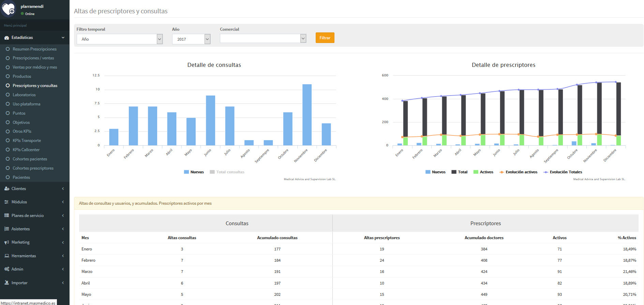Click the Clientes users icon

pos(6,189)
